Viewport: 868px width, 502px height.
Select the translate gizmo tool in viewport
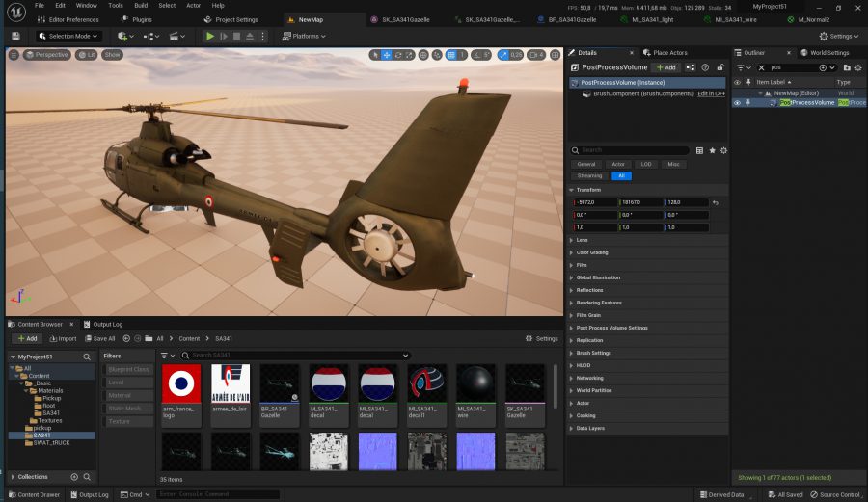[x=387, y=55]
